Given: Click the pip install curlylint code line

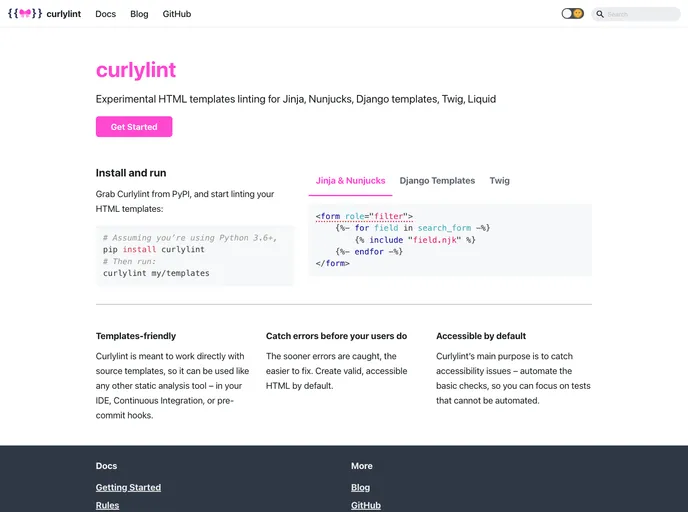Looking at the screenshot, I should [x=154, y=249].
